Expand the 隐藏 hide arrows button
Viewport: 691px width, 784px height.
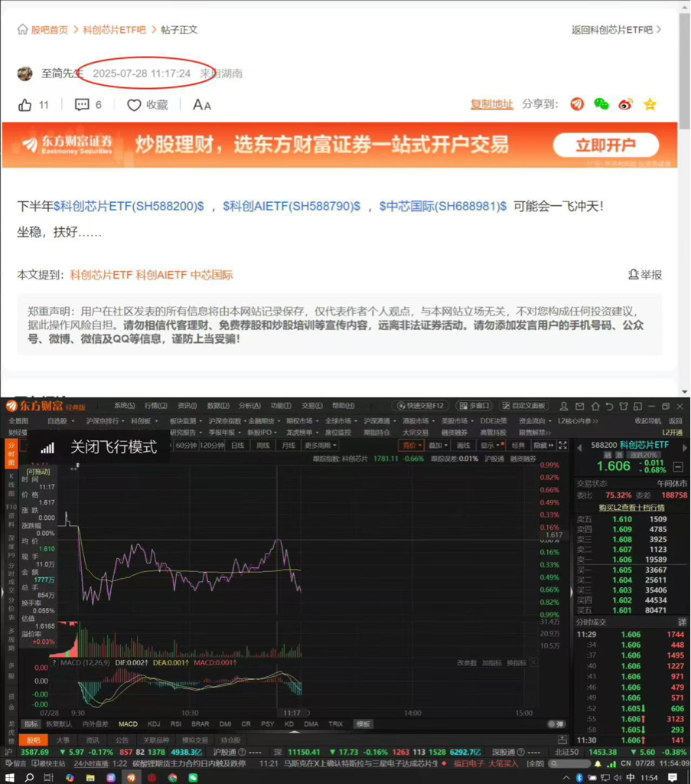[543, 445]
